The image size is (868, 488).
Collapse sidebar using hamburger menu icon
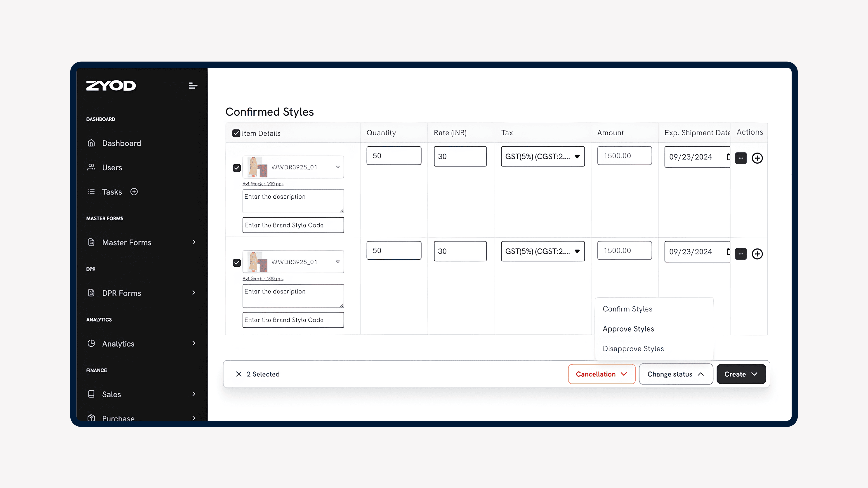point(193,86)
